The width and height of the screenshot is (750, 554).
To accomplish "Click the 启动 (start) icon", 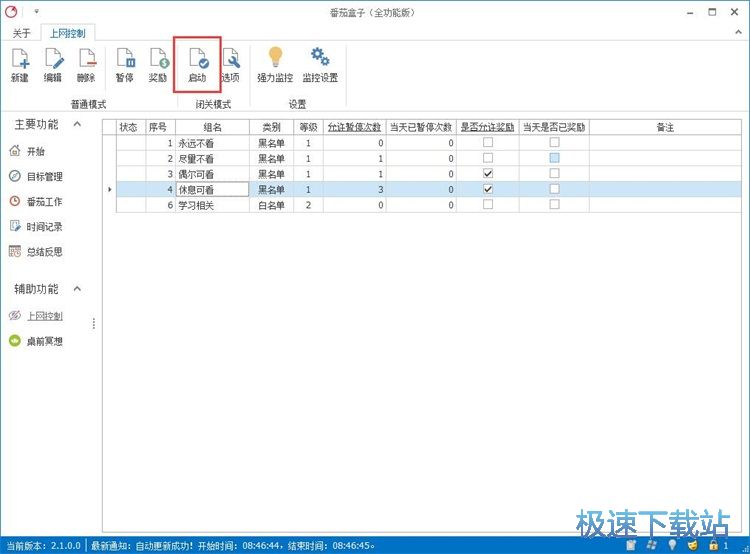I will pos(198,59).
